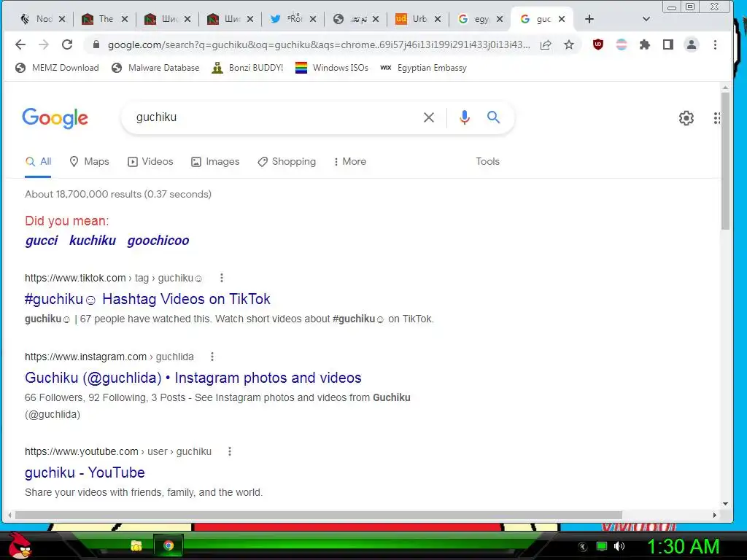Clear the guchiku search query

pos(429,117)
